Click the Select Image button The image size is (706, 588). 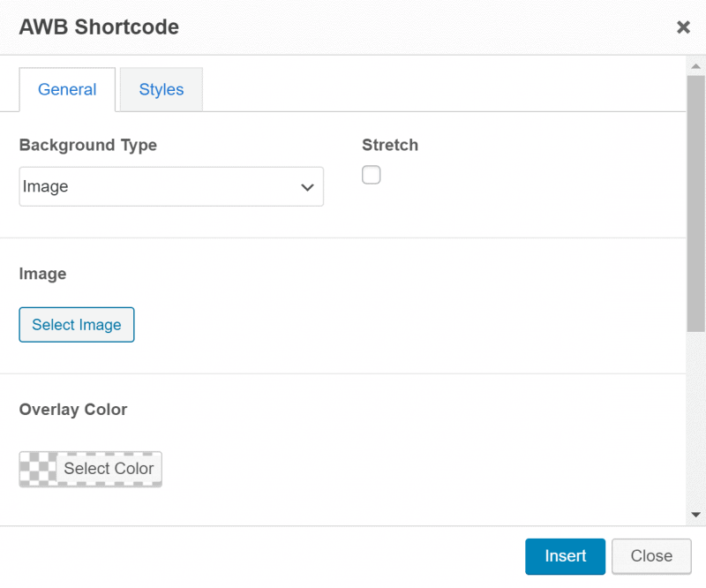click(76, 324)
